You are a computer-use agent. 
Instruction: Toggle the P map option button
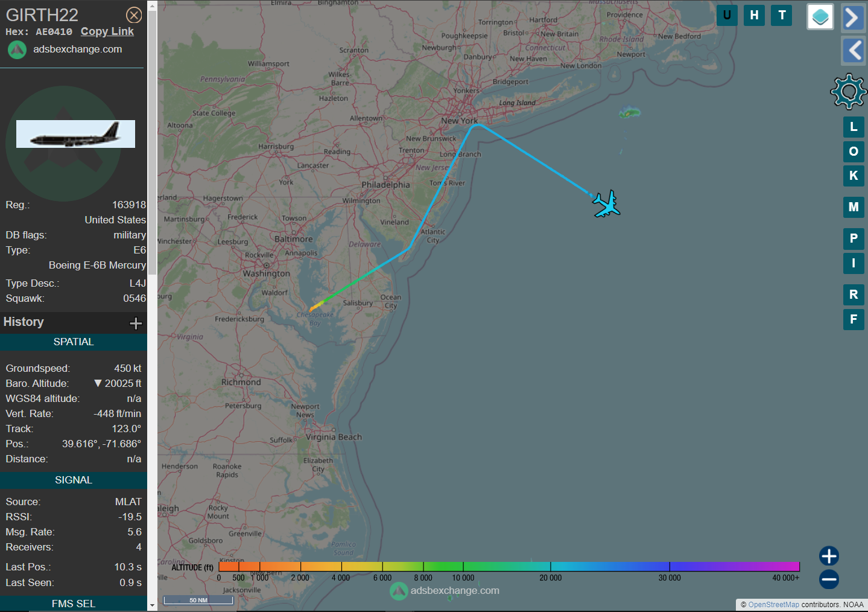(854, 238)
